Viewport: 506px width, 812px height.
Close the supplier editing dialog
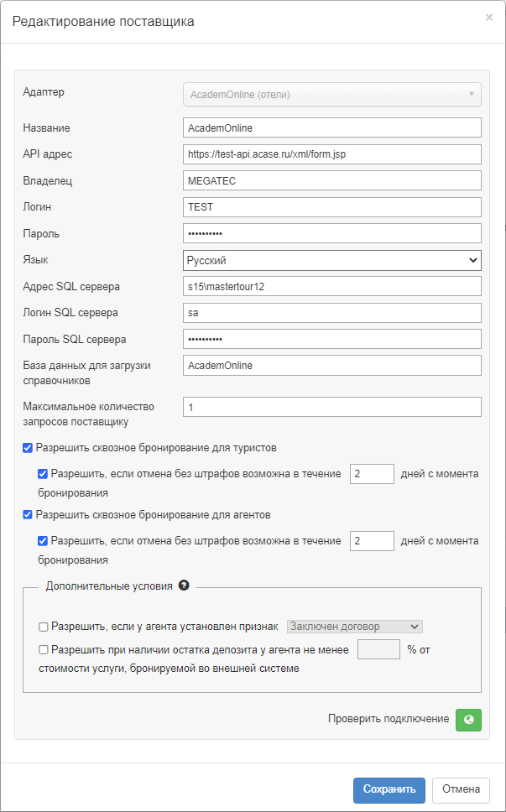pyautogui.click(x=489, y=17)
